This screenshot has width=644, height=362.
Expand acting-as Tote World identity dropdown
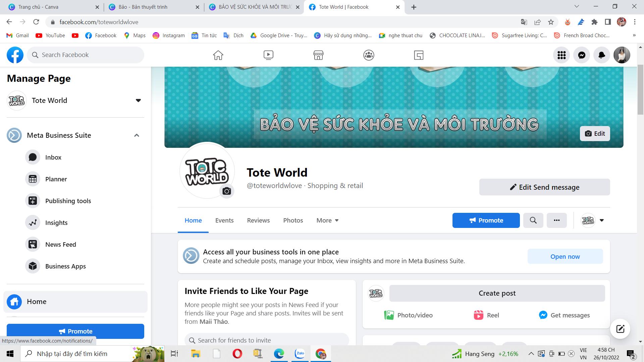(601, 220)
